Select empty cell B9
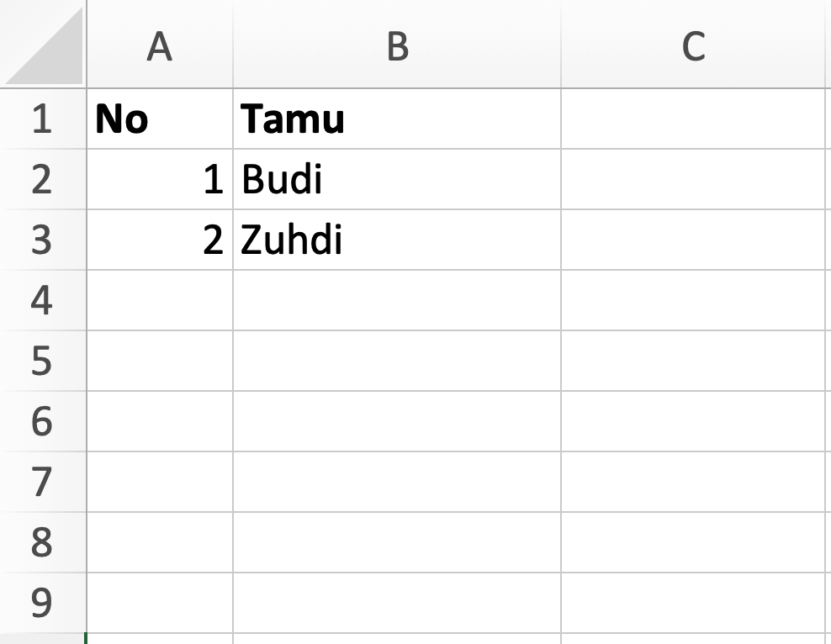This screenshot has height=644, width=831. [x=395, y=599]
